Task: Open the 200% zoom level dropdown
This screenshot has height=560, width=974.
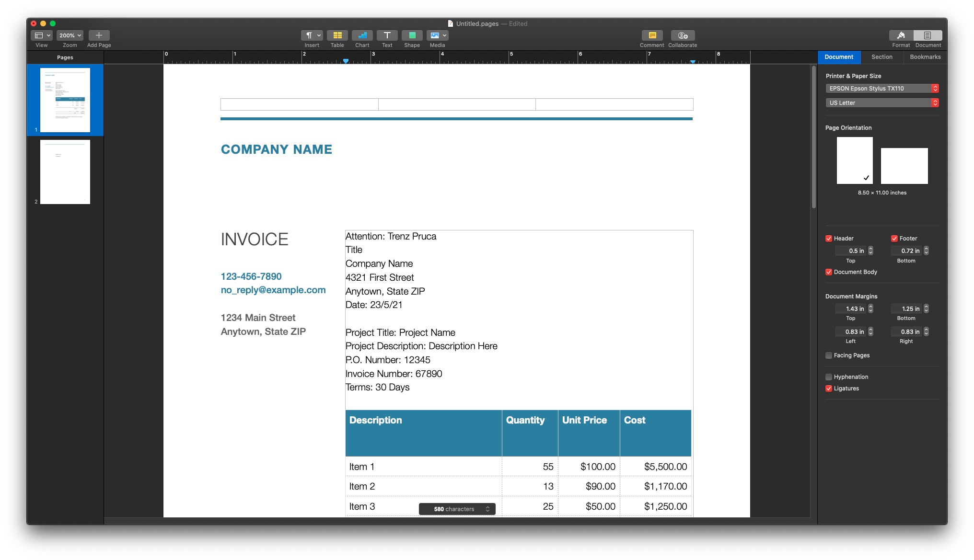Action: (x=70, y=35)
